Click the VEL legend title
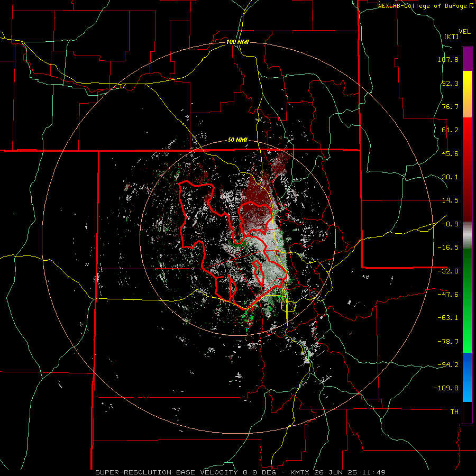 (465, 32)
